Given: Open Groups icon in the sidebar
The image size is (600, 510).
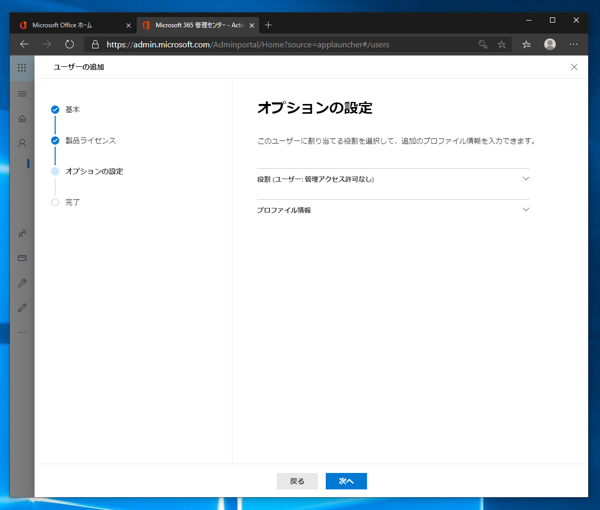Looking at the screenshot, I should 22,233.
